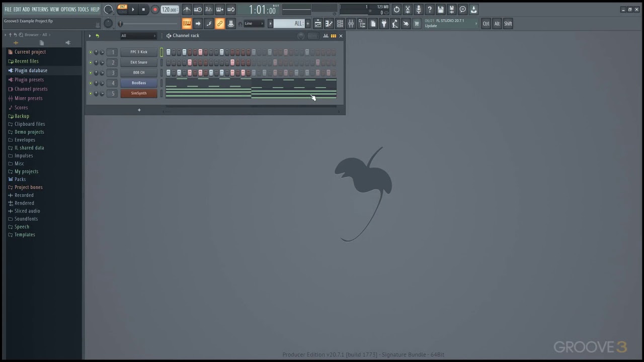Viewport: 644px width, 362px height.
Task: Open the content library shopping cart icon
Action: coord(417,24)
